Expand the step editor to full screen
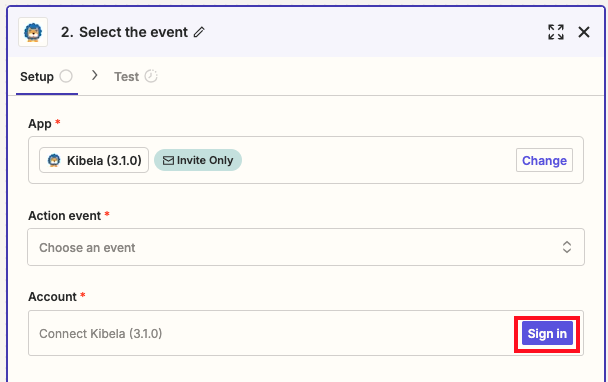This screenshot has height=382, width=608. click(556, 32)
